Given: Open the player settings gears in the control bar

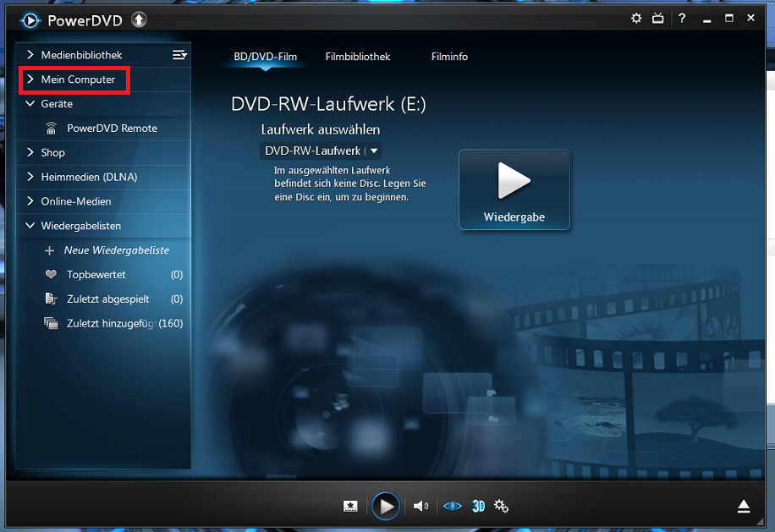Looking at the screenshot, I should pyautogui.click(x=501, y=507).
